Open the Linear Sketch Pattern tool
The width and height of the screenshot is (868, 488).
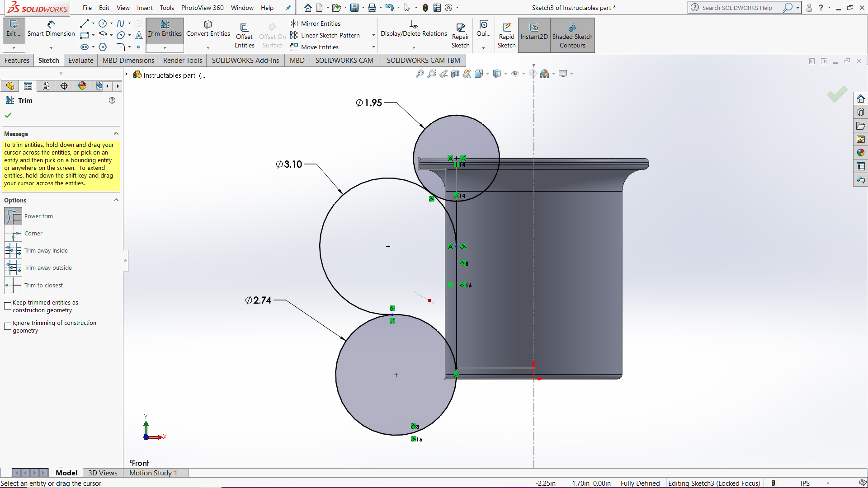(x=330, y=35)
